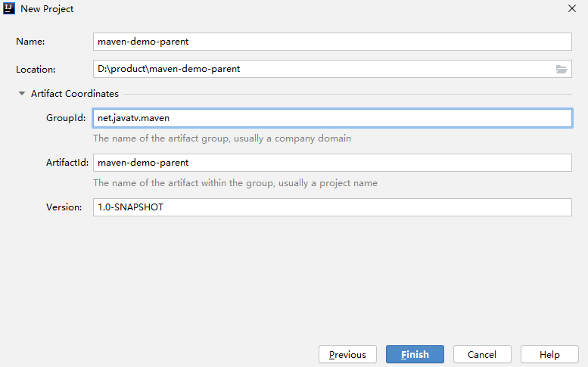Go back with the Previous button

(x=347, y=354)
